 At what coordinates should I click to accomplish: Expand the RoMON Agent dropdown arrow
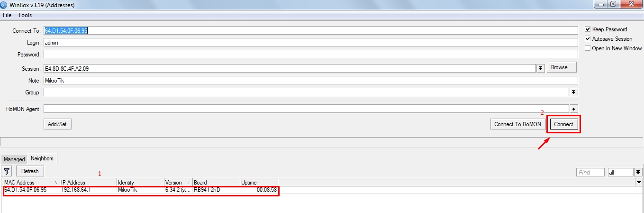(573, 109)
